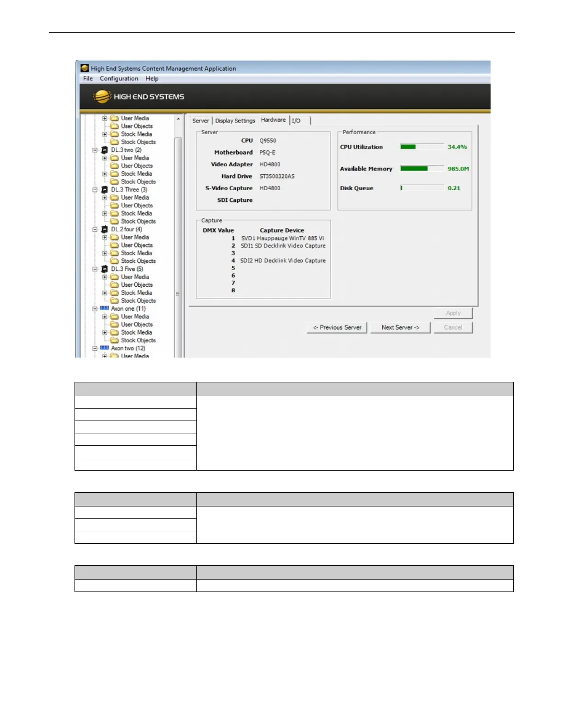563x728 pixels.
Task: Click User Media folder icon under DL.3 Three
Action: [x=115, y=197]
